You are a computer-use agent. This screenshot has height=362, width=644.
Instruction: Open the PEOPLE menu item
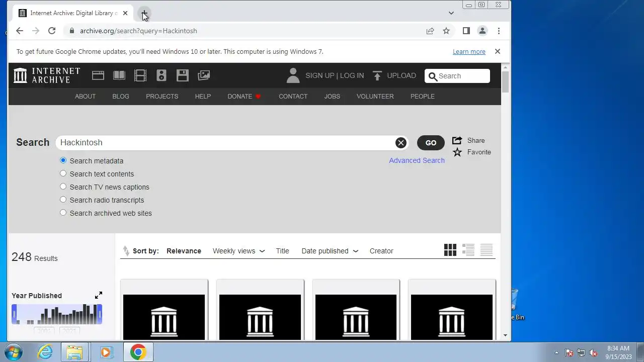pos(423,97)
